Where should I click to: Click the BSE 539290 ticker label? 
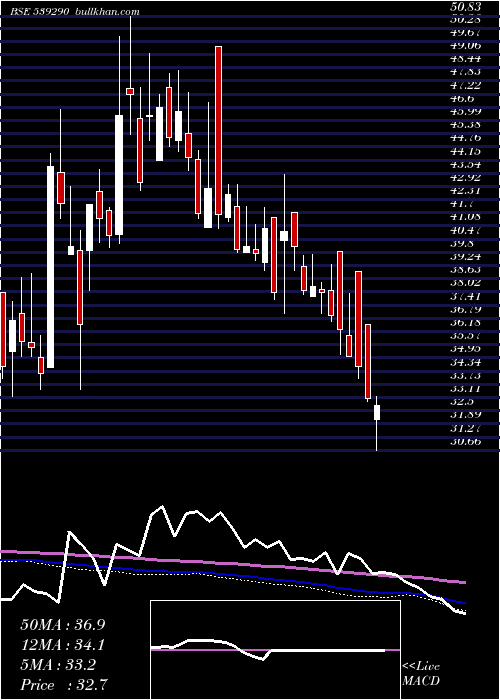pyautogui.click(x=39, y=12)
